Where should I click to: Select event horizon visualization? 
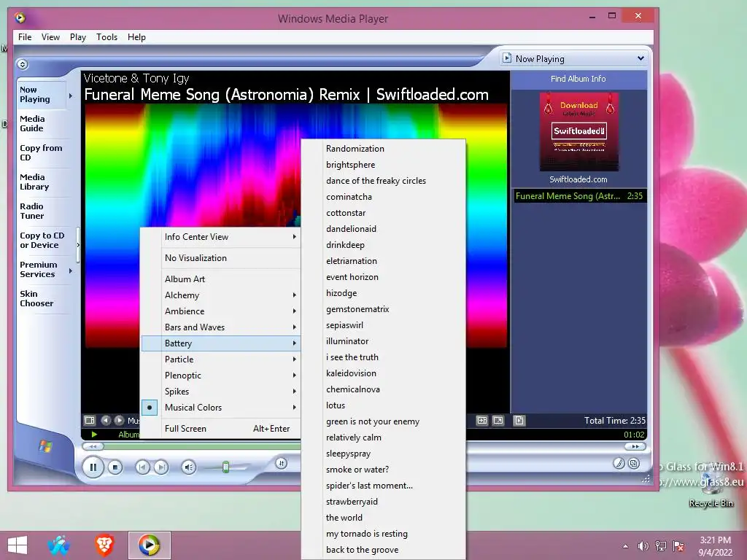[384, 277]
